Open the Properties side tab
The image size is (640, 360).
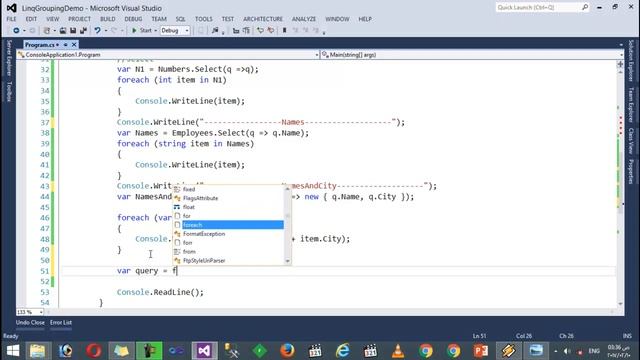pyautogui.click(x=631, y=172)
